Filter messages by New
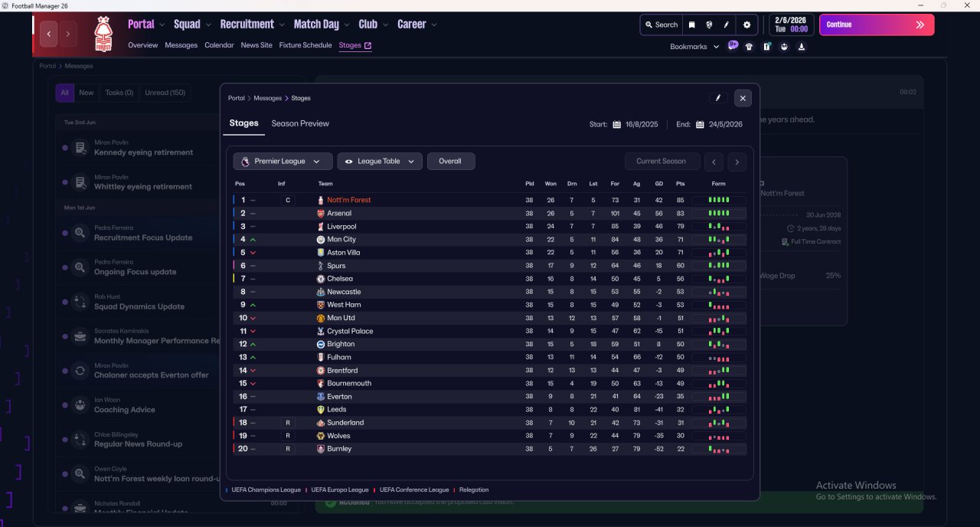980x527 pixels. click(87, 93)
